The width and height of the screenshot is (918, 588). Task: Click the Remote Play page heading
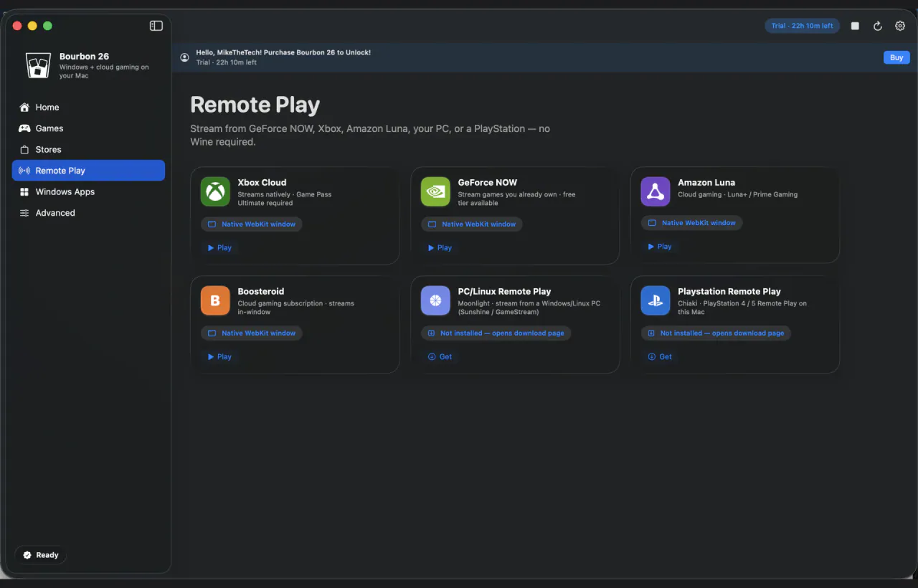click(x=255, y=105)
